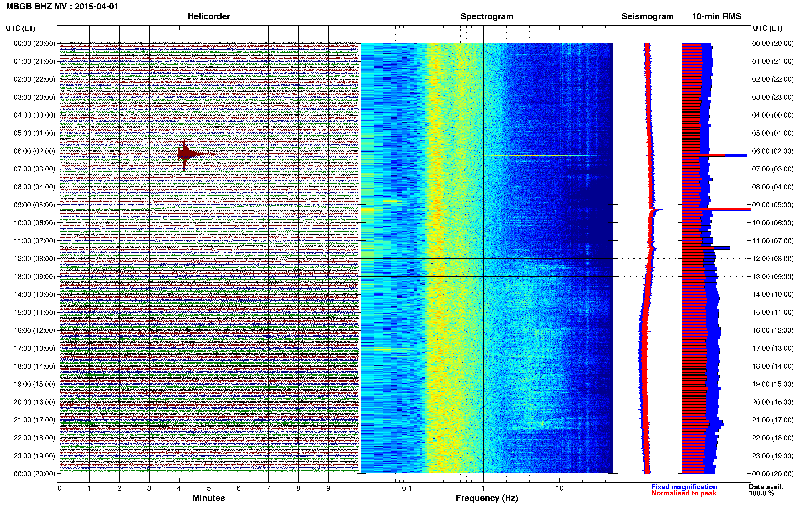Click the 'Seismogram' panel heading
The image size is (812, 508).
click(x=648, y=16)
